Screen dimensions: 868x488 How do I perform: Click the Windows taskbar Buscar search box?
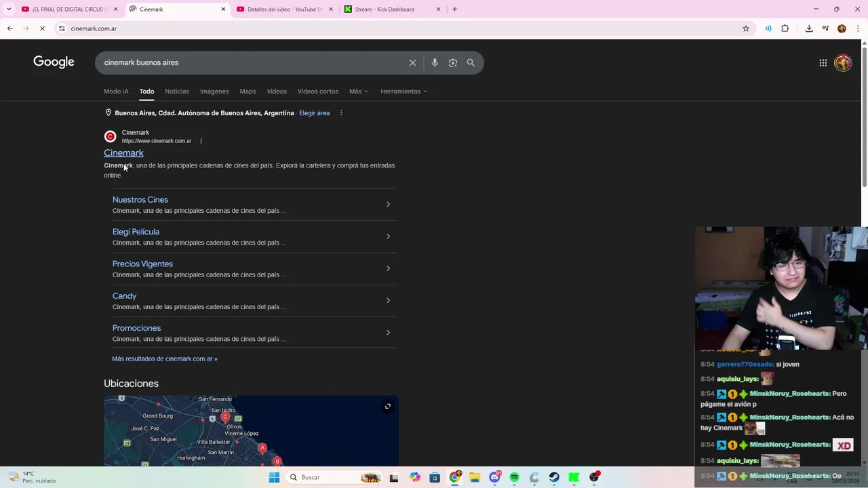pos(334,477)
